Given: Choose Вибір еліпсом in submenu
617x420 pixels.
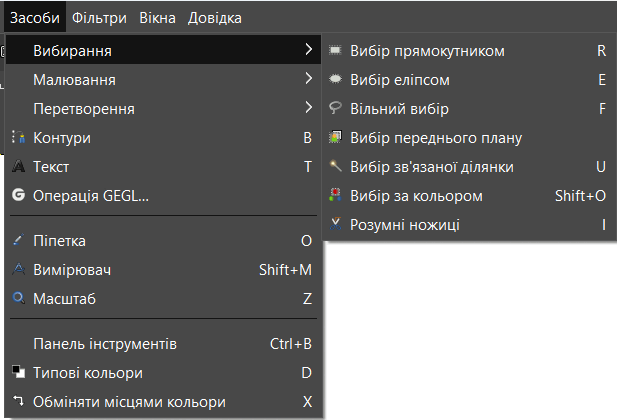Looking at the screenshot, I should (x=469, y=80).
